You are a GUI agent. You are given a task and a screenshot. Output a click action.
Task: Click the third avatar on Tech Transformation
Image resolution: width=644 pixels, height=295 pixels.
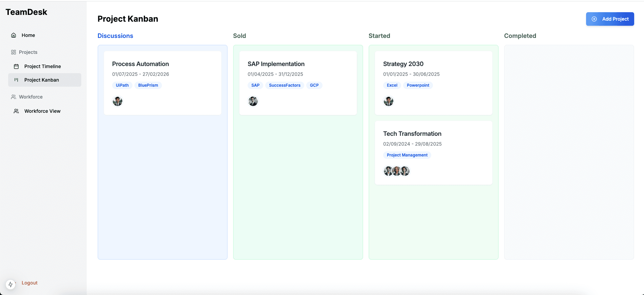405,171
